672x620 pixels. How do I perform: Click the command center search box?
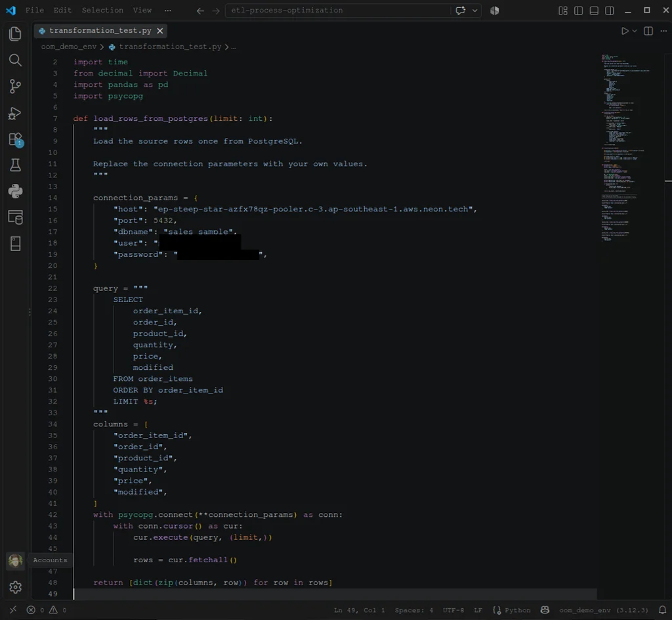[338, 11]
